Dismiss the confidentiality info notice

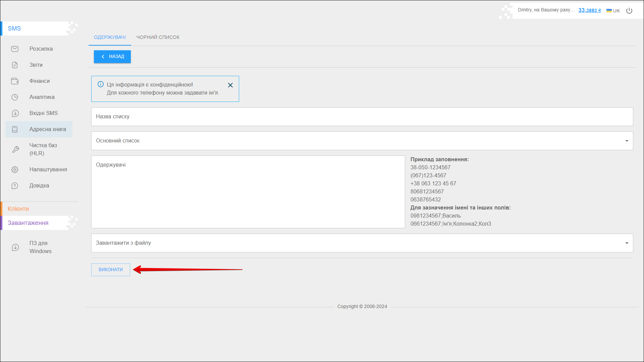click(230, 85)
